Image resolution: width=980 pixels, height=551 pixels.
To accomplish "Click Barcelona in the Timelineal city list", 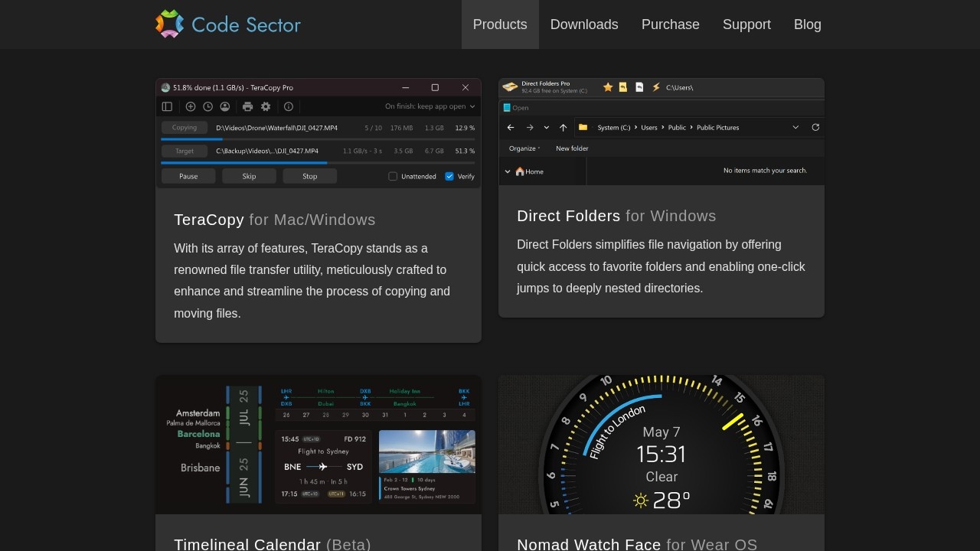I will [x=198, y=434].
